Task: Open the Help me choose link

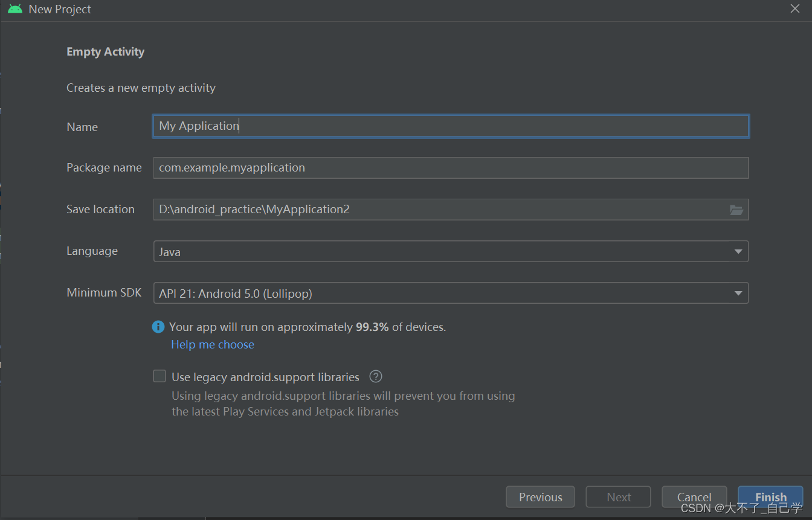Action: (213, 344)
